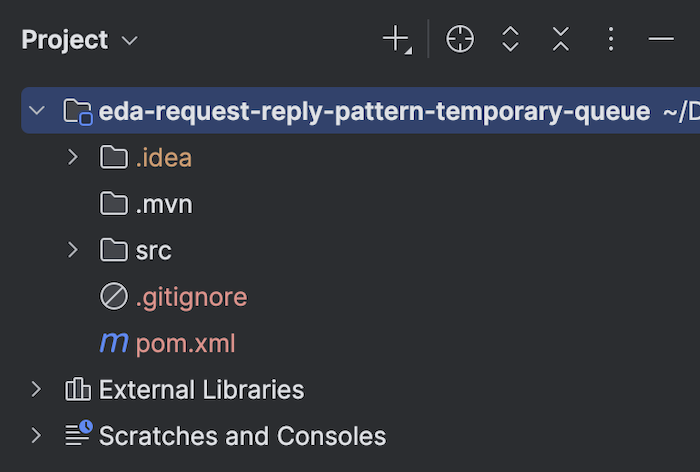Expand External Libraries node
Image resolution: width=700 pixels, height=472 pixels.
pyautogui.click(x=37, y=389)
